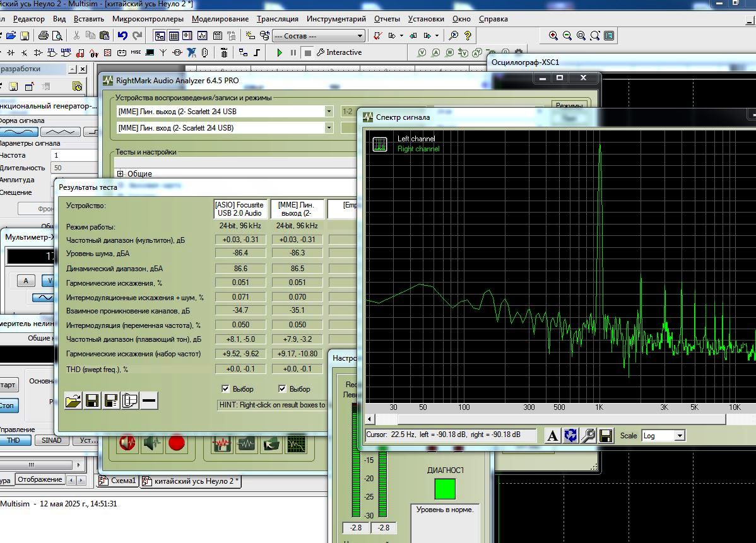Pause the Multisim simulation
This screenshot has height=543, width=756.
[x=293, y=52]
